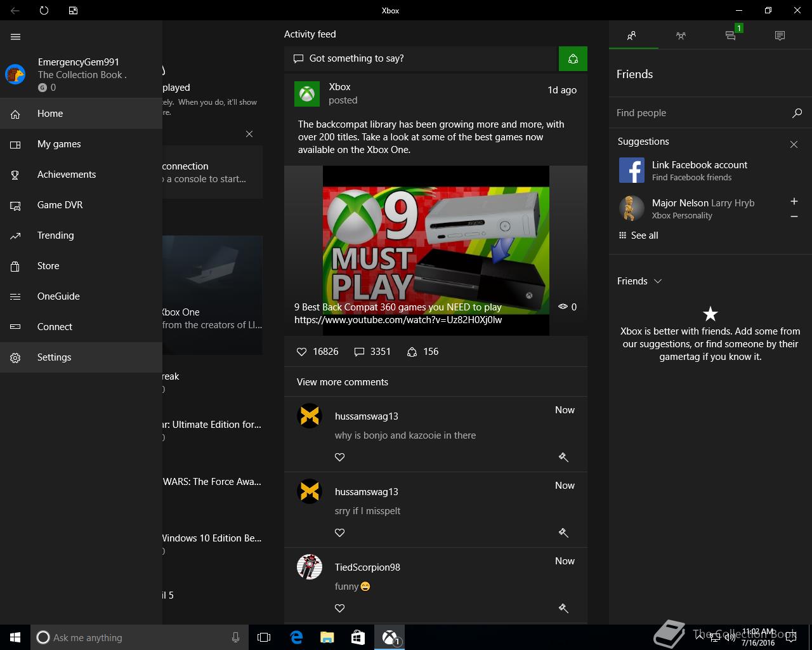Click the window mode icon beside refresh
This screenshot has width=812, height=650.
point(73,10)
